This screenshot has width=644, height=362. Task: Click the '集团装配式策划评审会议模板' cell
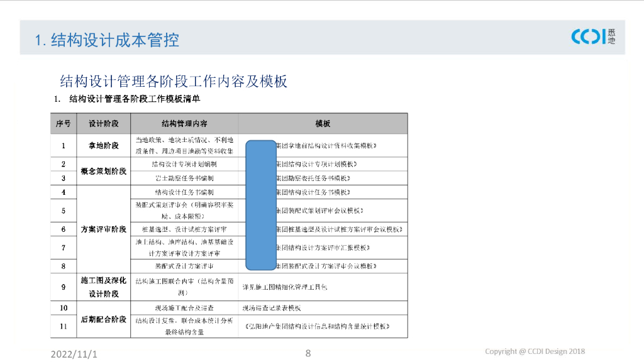(x=323, y=211)
